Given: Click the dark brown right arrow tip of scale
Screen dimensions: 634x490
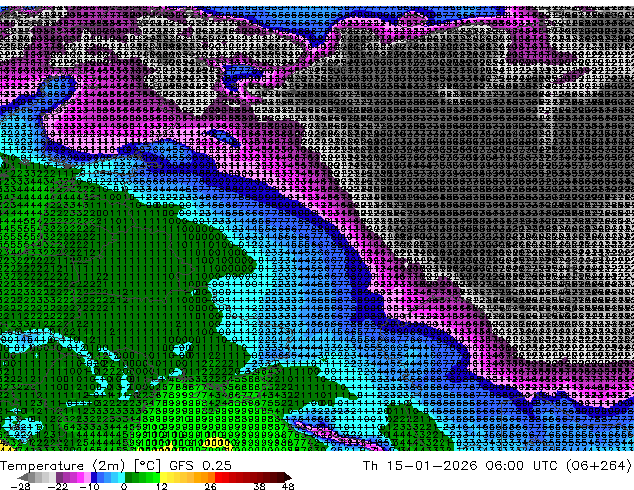Looking at the screenshot, I should click(x=287, y=477).
